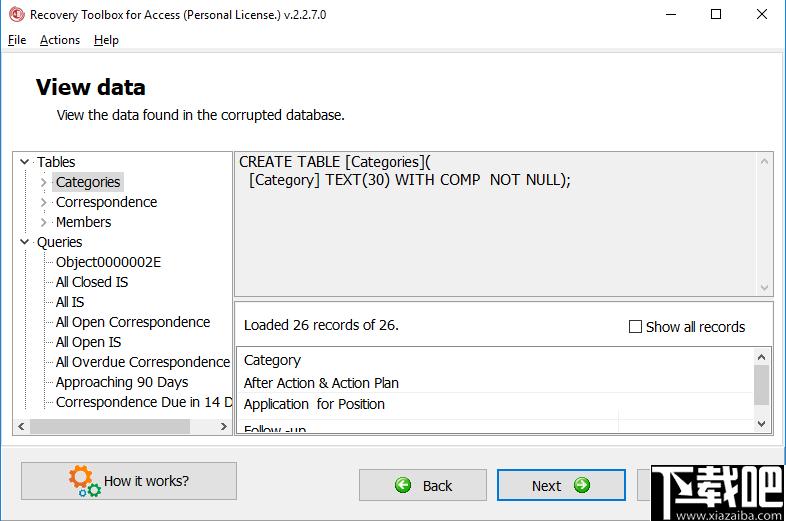The height and width of the screenshot is (521, 786).
Task: Click the SQL pane scroll down arrow
Action: pos(764,288)
